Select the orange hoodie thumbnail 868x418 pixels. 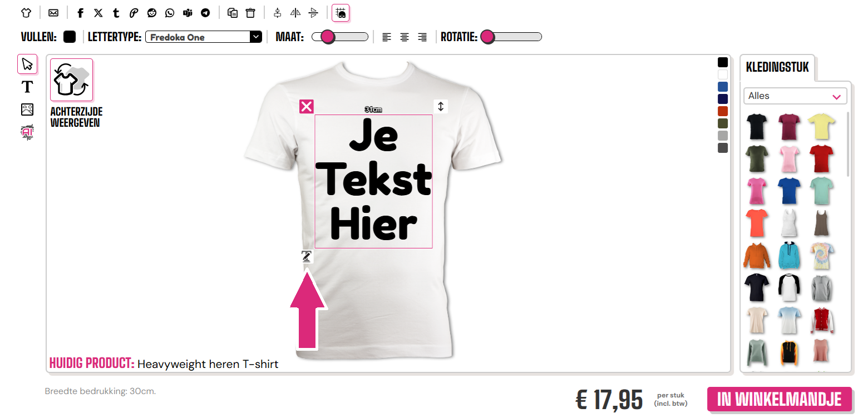(x=757, y=256)
